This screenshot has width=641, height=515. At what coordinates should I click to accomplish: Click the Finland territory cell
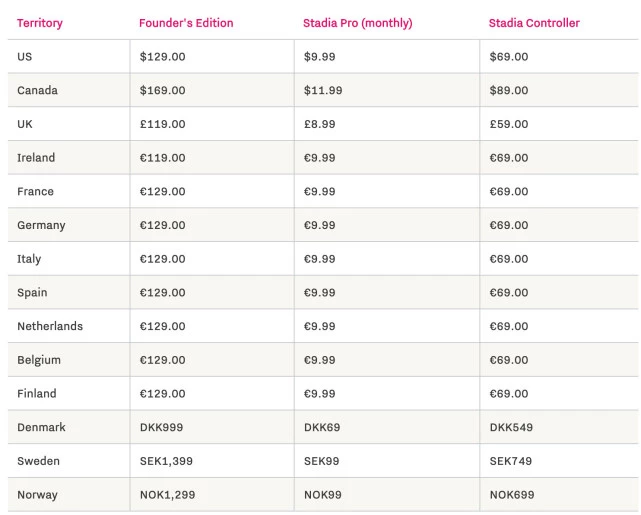pyautogui.click(x=37, y=394)
